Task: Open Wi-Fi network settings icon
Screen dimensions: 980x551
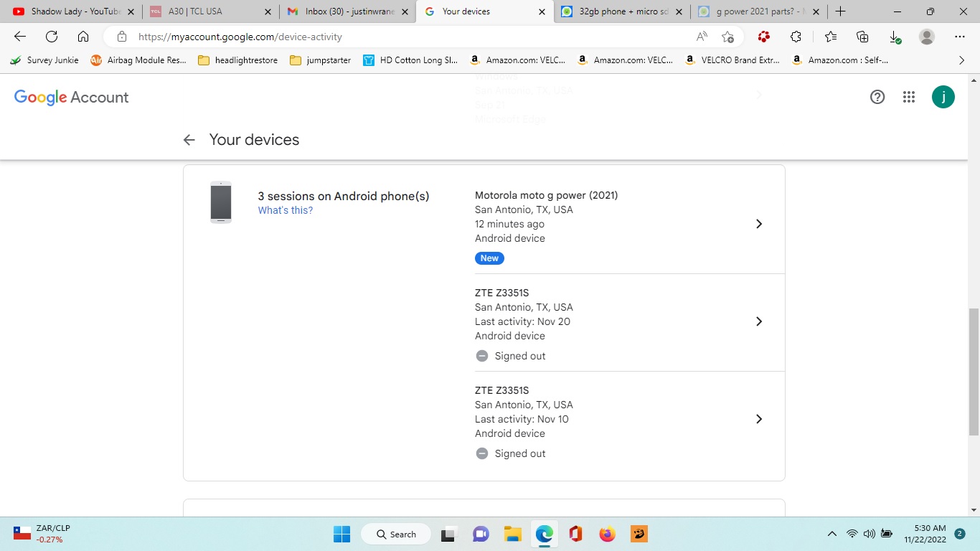Action: [x=852, y=534]
